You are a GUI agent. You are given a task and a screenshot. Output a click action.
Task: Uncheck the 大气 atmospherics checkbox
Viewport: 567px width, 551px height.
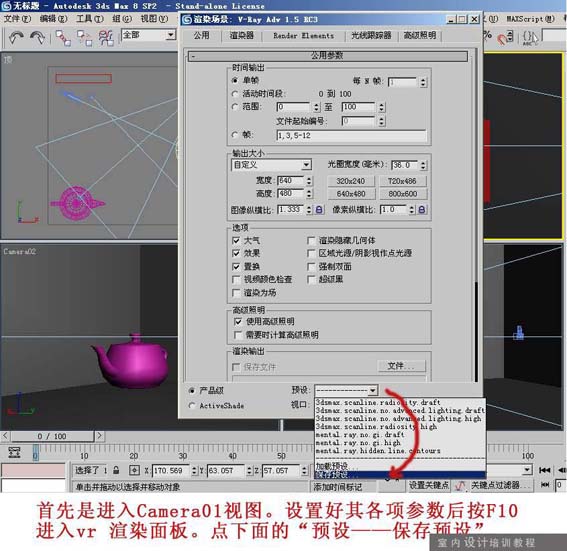[x=236, y=240]
